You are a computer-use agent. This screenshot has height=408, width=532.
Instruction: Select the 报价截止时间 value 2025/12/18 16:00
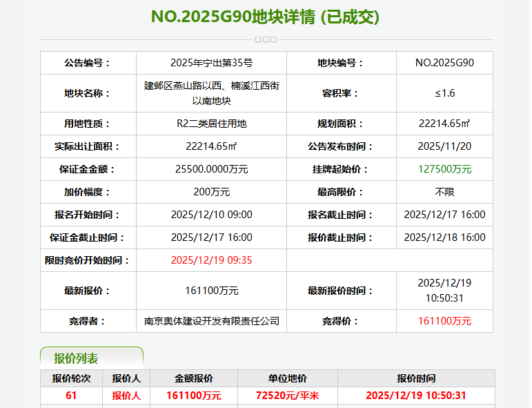tap(444, 237)
